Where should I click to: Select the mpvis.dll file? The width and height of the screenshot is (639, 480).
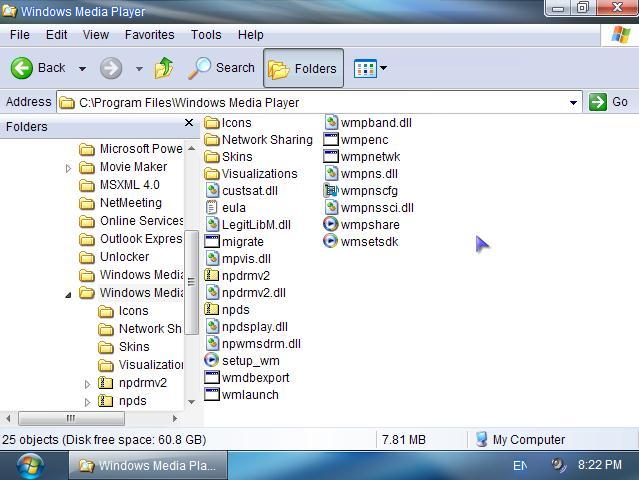[x=238, y=259]
